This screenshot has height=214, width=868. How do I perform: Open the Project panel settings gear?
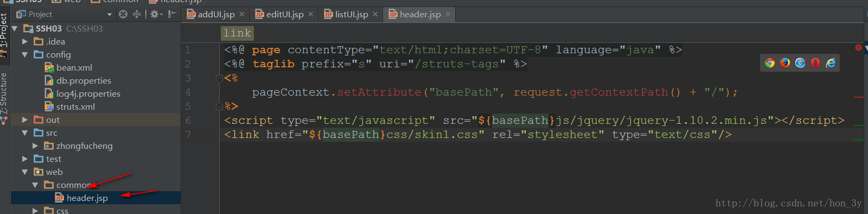click(155, 14)
